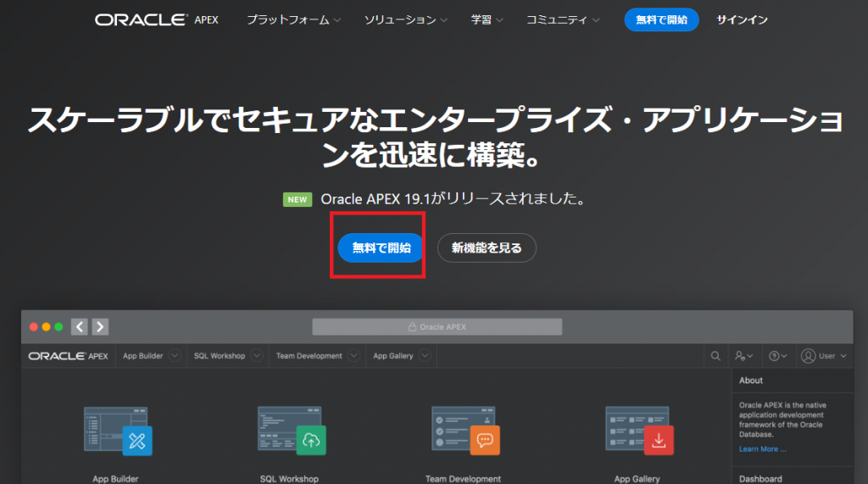Click the green NEW badge
Viewport: 868px width, 484px height.
(298, 199)
